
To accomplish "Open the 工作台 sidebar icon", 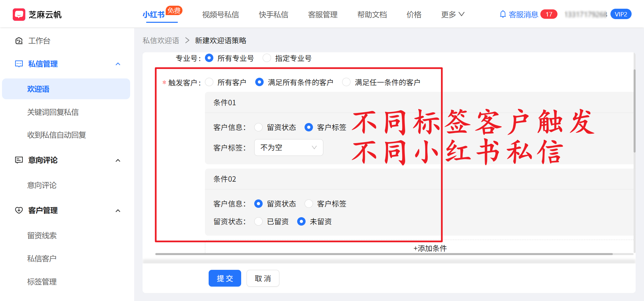I will tap(19, 41).
